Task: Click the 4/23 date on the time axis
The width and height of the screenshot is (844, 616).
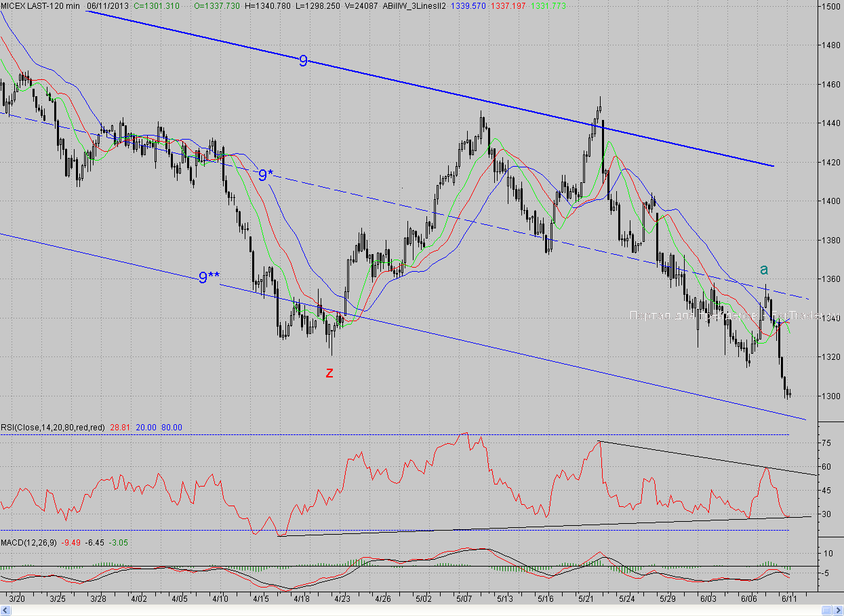Action: (x=342, y=599)
